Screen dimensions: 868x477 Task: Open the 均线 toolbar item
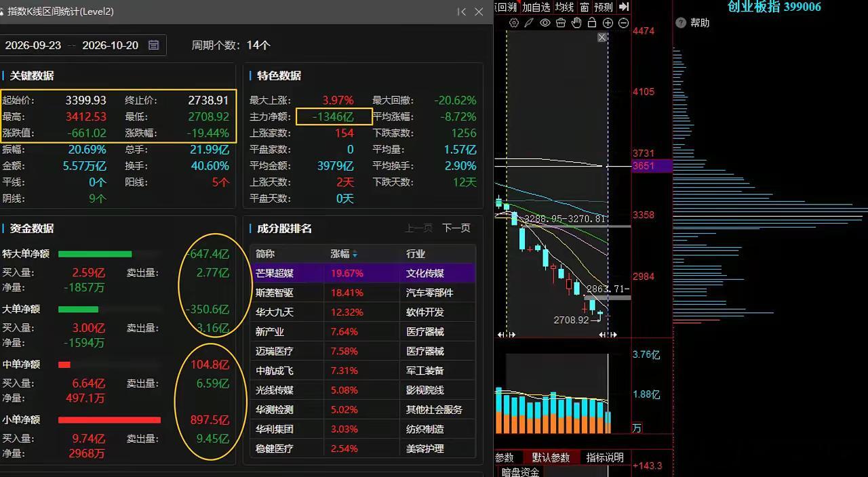pos(564,7)
